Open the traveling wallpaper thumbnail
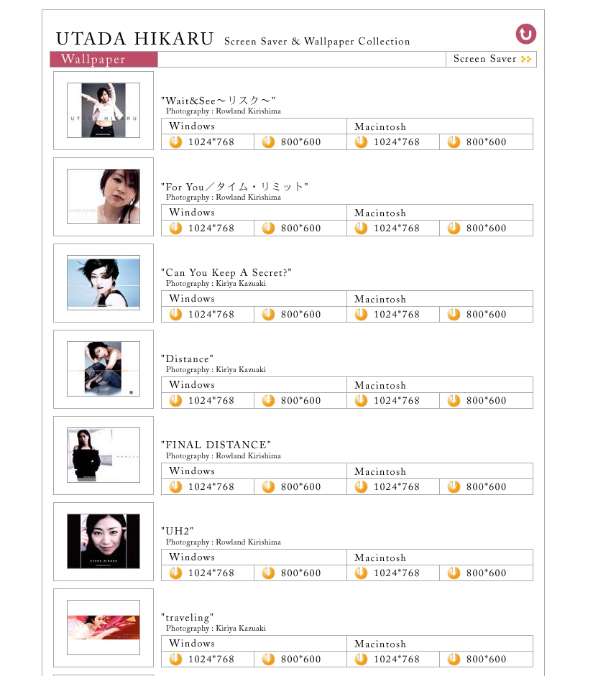Screen dimensions: 616x676 pos(104,627)
